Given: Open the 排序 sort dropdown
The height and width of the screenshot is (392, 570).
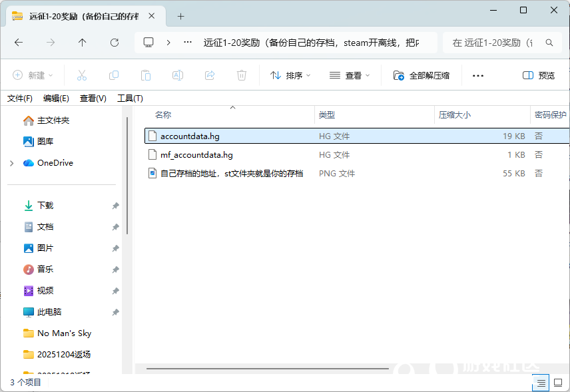Looking at the screenshot, I should pyautogui.click(x=290, y=75).
